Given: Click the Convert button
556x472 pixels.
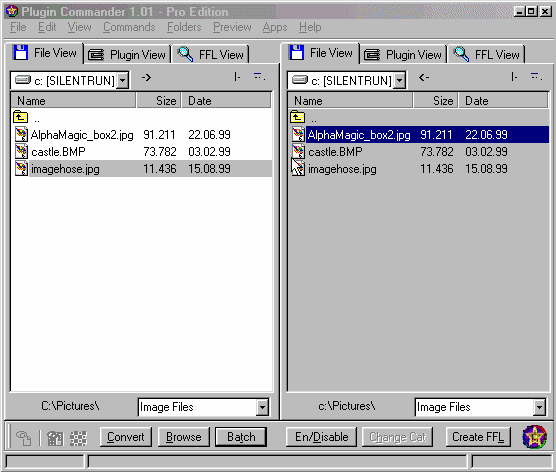Looking at the screenshot, I should point(126,437).
